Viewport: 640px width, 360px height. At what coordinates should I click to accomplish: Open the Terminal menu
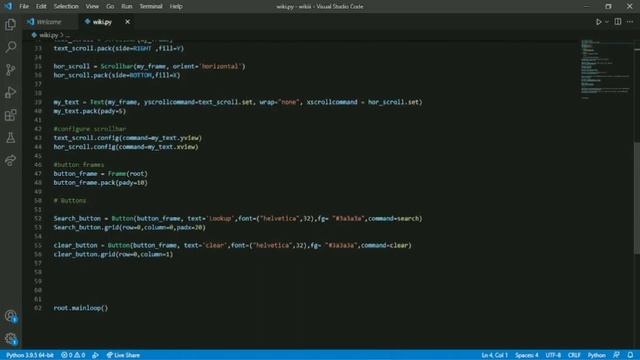point(151,7)
